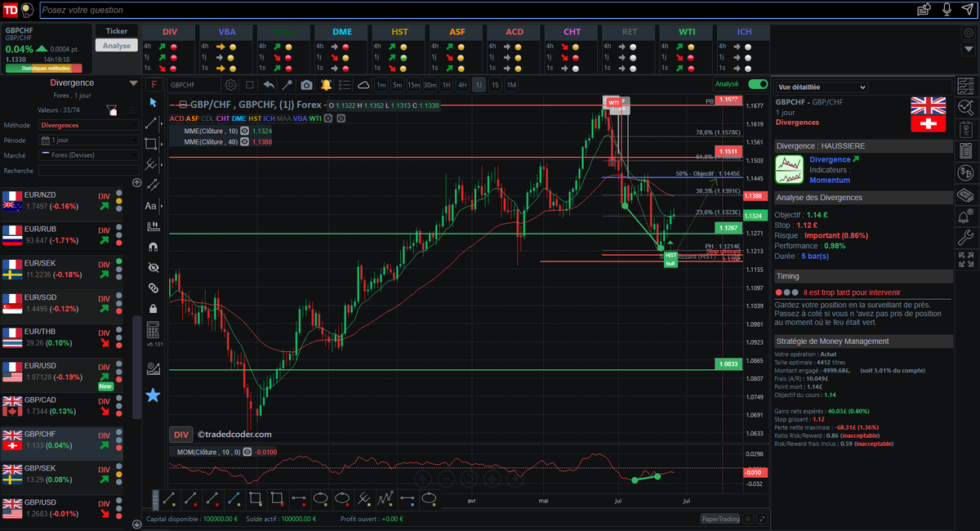Click the undo arrow in chart toolbar
Image resolution: width=980 pixels, height=531 pixels.
[268, 85]
